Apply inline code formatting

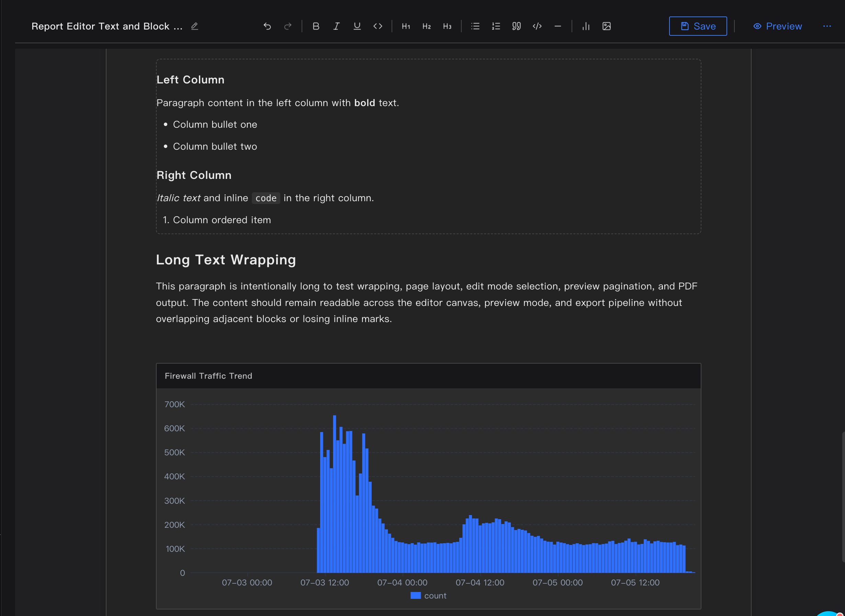[x=378, y=26]
